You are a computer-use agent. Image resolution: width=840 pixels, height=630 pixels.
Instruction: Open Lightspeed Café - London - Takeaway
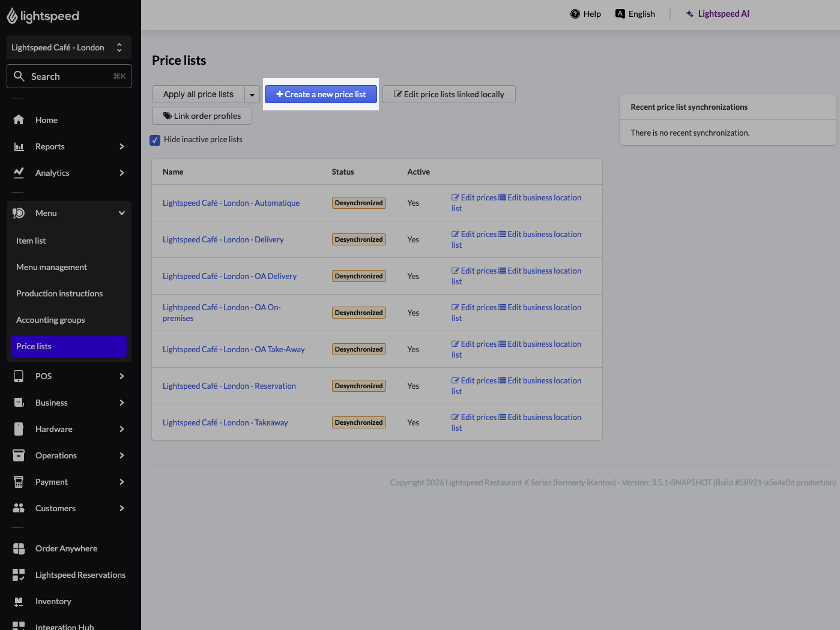point(225,422)
